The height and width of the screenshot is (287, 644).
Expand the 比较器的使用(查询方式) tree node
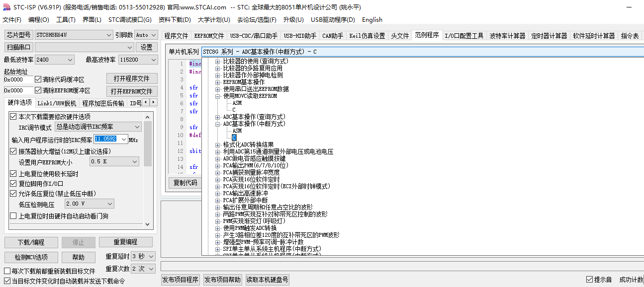(x=218, y=62)
